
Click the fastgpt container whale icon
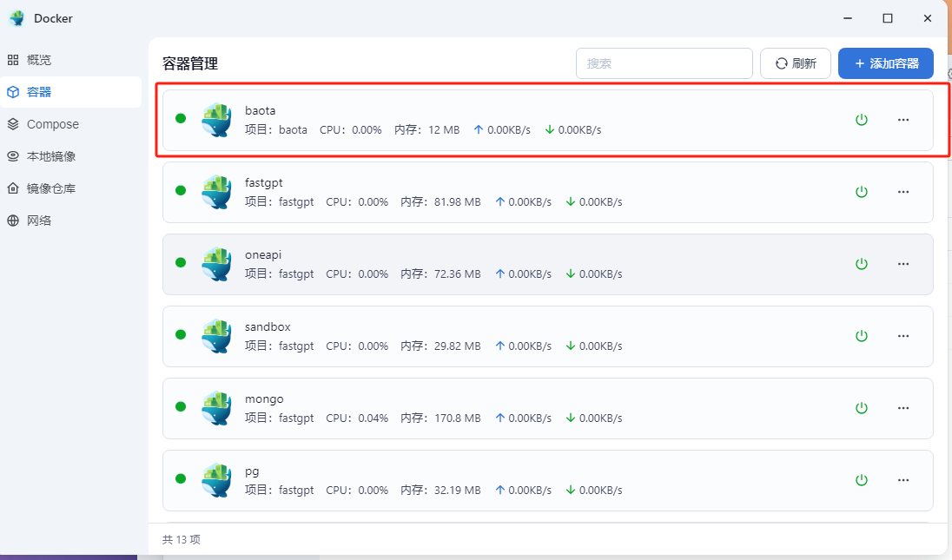[217, 193]
